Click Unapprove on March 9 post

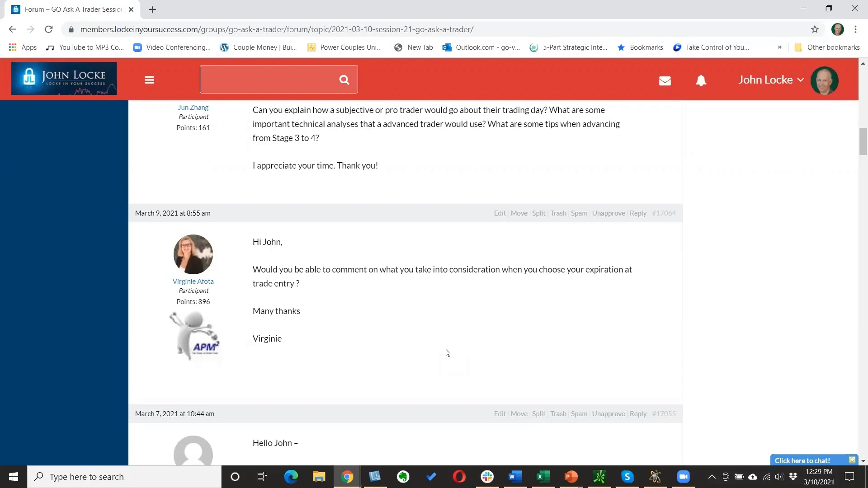[x=609, y=213]
